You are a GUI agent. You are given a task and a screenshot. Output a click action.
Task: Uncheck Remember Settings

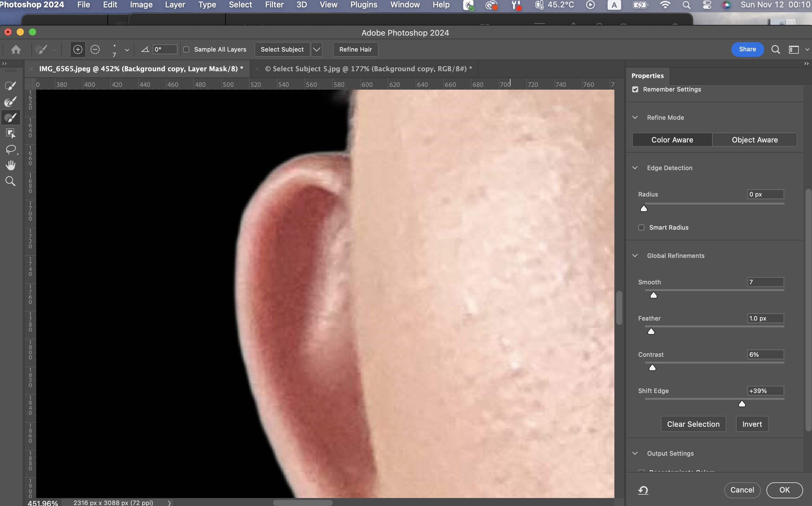pos(635,89)
